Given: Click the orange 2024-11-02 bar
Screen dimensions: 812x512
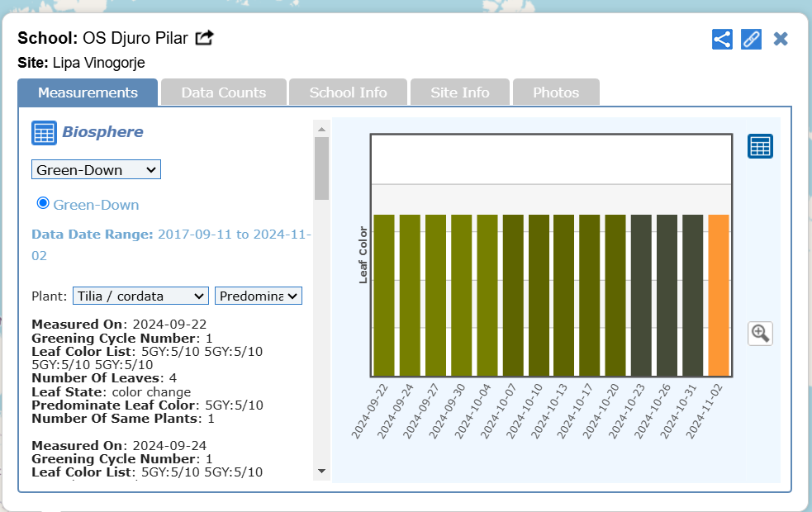Looking at the screenshot, I should pyautogui.click(x=718, y=295).
